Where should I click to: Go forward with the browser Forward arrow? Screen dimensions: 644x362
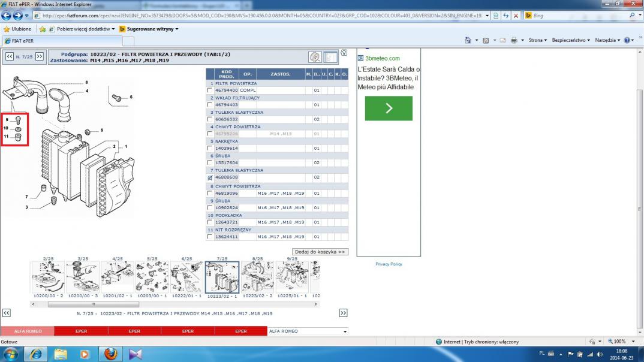click(17, 16)
